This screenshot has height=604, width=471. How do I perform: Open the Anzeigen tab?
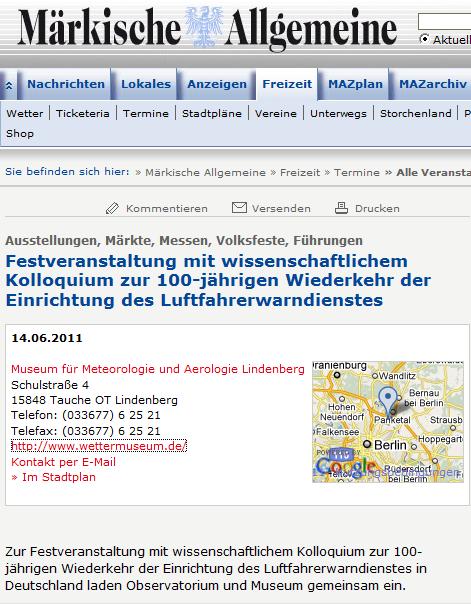217,84
